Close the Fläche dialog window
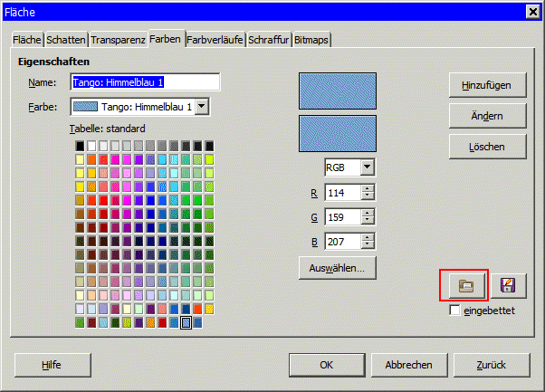545x392 pixels. [x=533, y=12]
